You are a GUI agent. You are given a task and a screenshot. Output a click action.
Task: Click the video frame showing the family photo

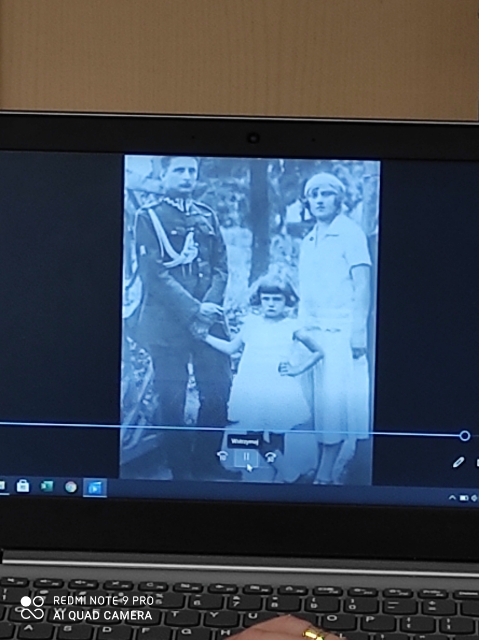250,318
